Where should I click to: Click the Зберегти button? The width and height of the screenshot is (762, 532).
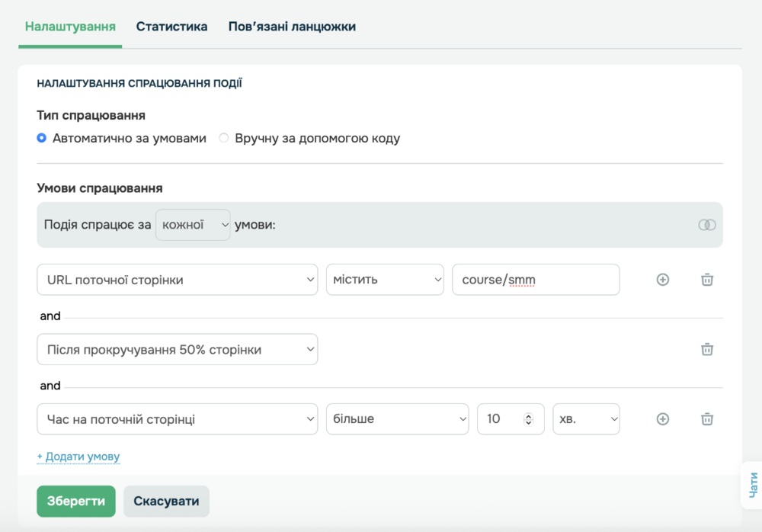point(76,502)
